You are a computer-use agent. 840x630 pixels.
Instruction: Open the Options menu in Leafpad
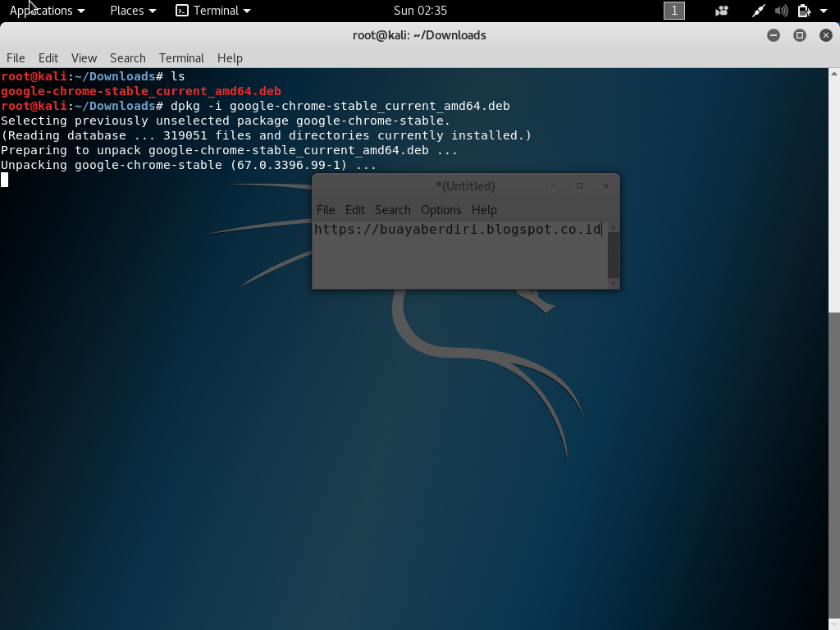point(441,210)
